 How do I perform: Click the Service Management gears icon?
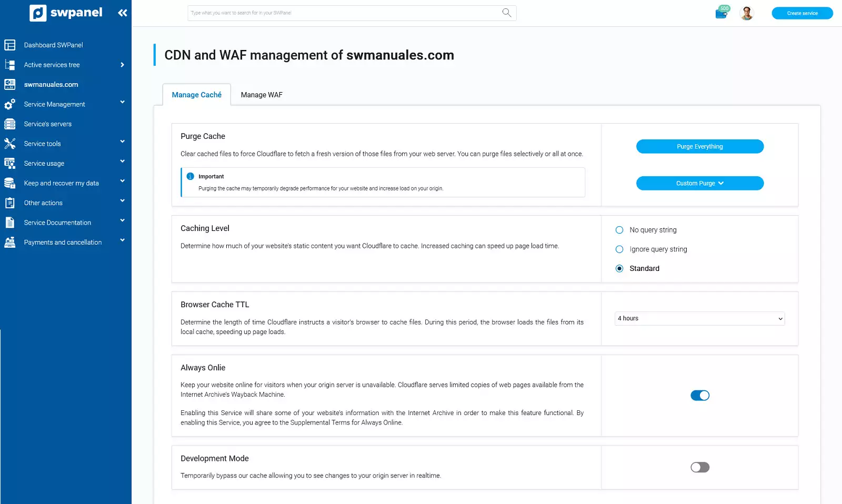(10, 104)
